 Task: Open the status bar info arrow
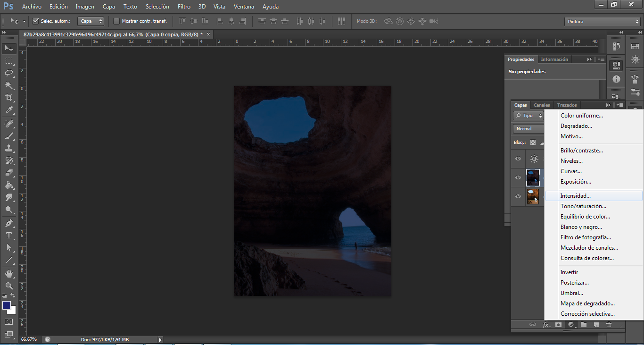coord(160,339)
